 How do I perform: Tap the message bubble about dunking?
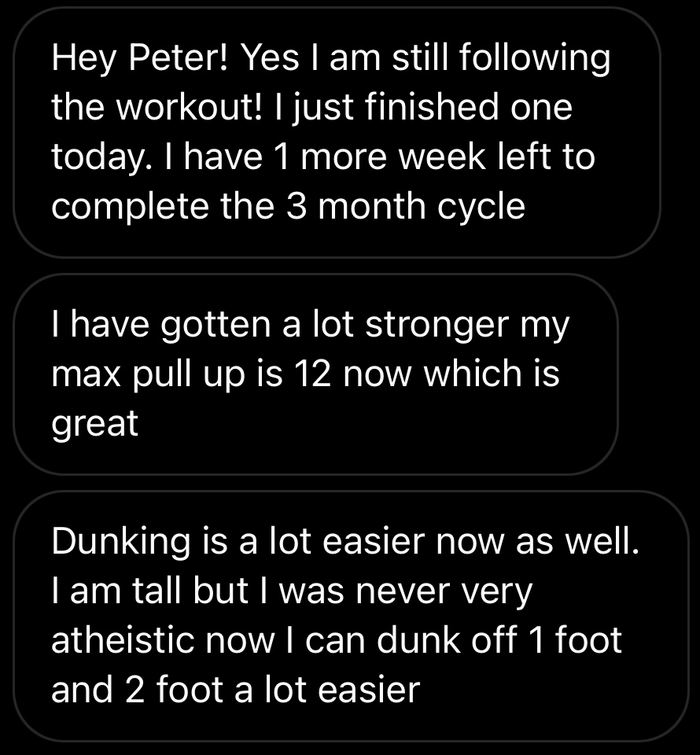click(x=350, y=616)
